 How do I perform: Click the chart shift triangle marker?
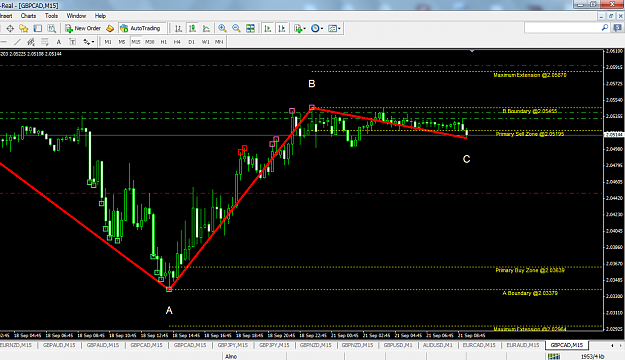472,51
